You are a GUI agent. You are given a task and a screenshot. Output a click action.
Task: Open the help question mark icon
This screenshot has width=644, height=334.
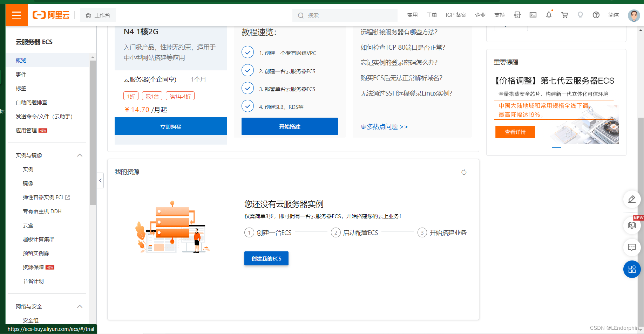coord(596,15)
